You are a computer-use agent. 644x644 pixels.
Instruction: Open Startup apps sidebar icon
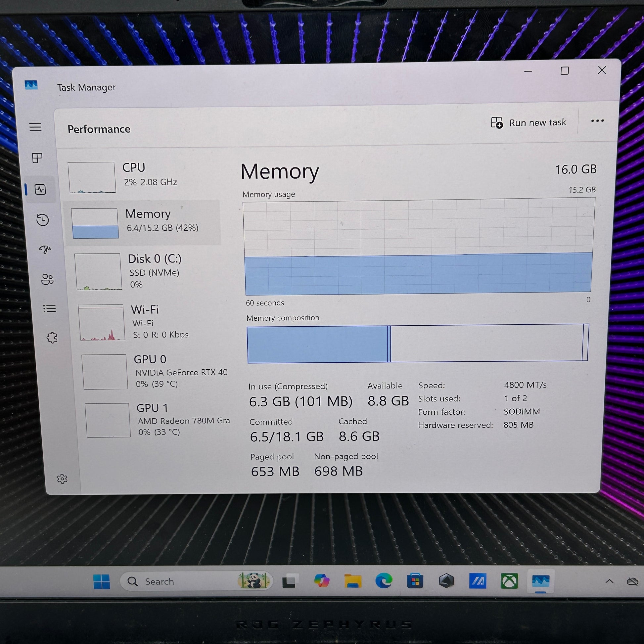coord(45,249)
